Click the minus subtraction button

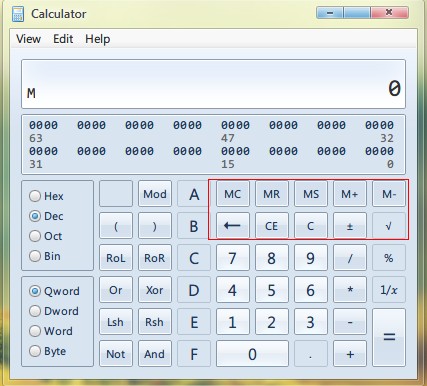tap(350, 322)
